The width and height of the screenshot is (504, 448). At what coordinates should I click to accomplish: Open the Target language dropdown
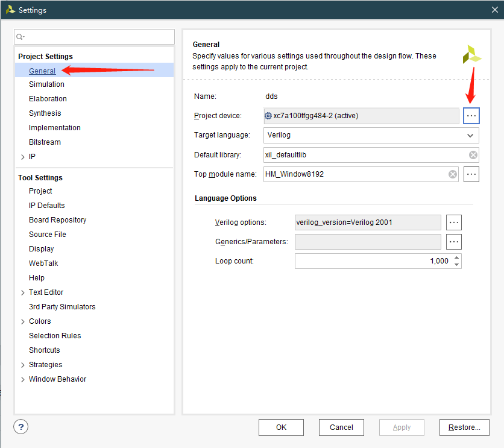tap(470, 135)
